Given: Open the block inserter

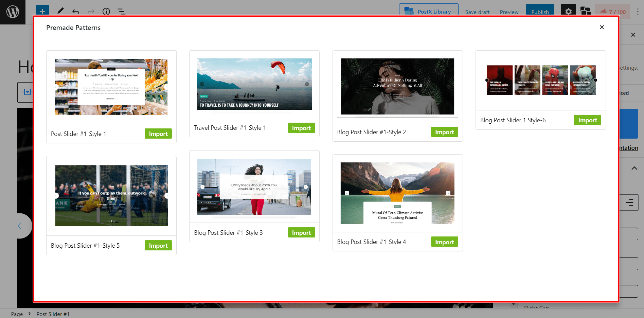Looking at the screenshot, I should pos(42,11).
